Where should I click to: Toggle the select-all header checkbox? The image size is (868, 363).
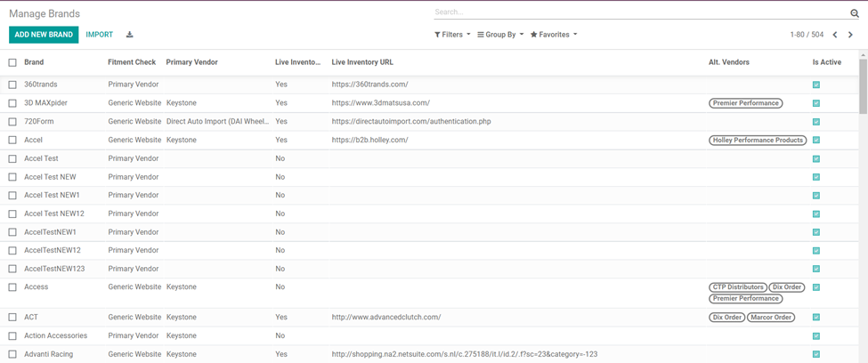[x=12, y=62]
